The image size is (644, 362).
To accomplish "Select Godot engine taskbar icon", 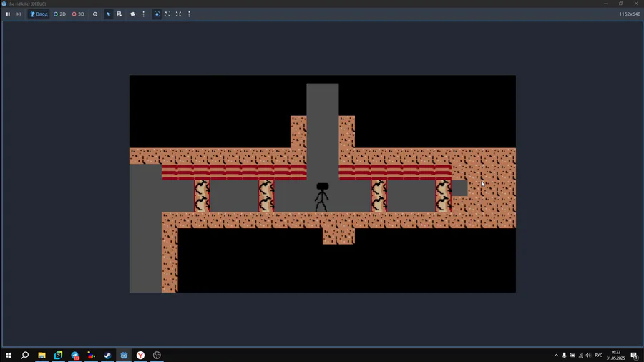I will pyautogui.click(x=124, y=355).
